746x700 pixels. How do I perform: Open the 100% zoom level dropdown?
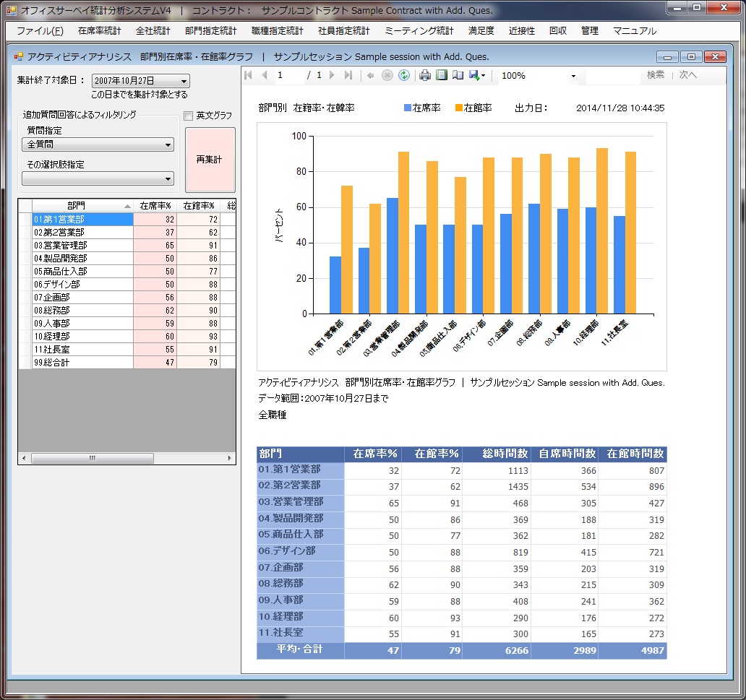pos(573,76)
